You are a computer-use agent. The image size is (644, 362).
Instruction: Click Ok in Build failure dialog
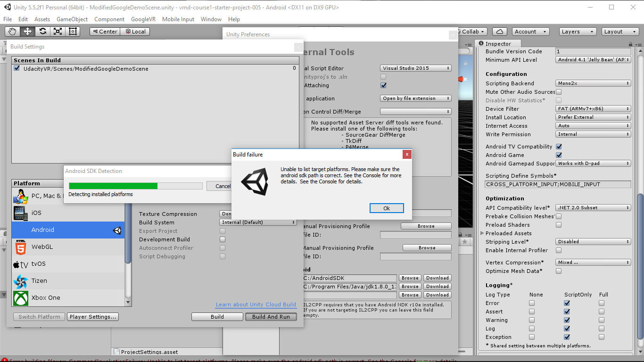(387, 208)
